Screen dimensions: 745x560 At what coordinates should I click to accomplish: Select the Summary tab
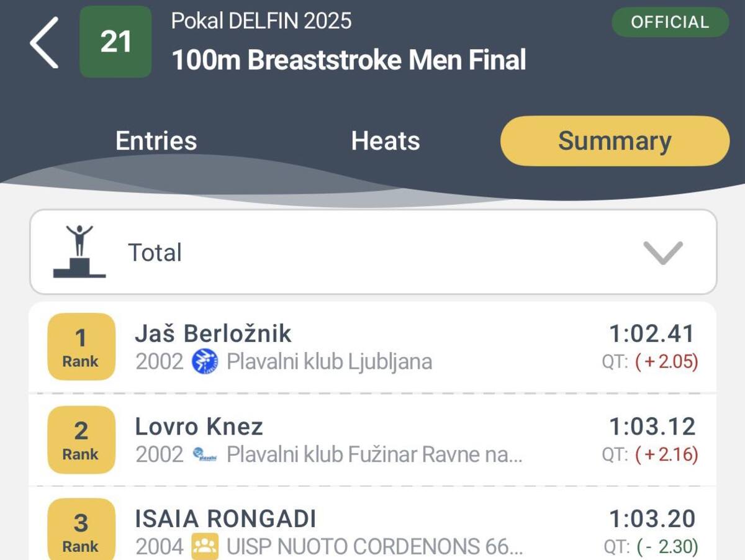615,141
